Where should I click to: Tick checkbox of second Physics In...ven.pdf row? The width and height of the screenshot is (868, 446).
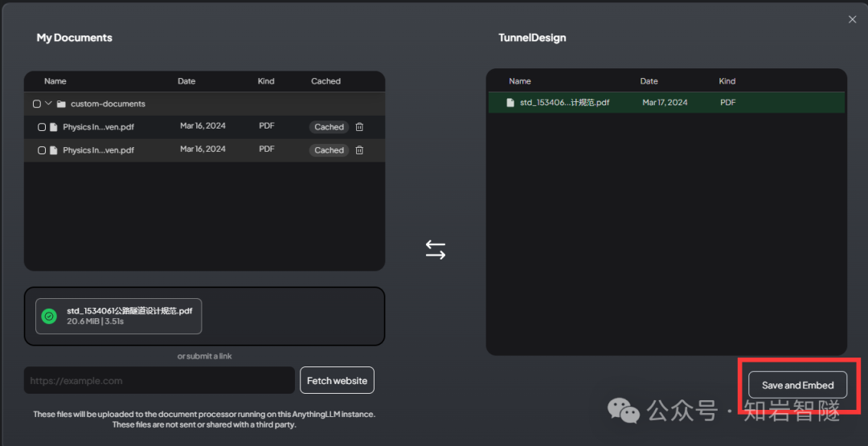(42, 150)
